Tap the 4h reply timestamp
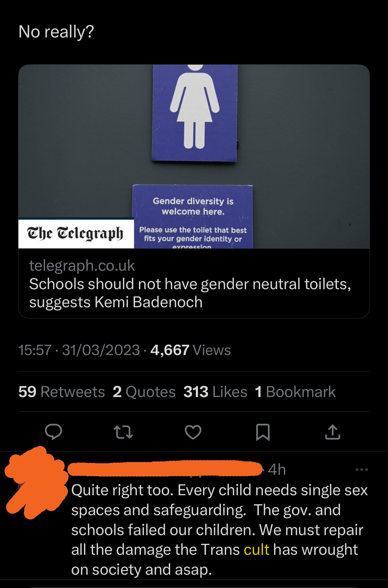 [277, 469]
